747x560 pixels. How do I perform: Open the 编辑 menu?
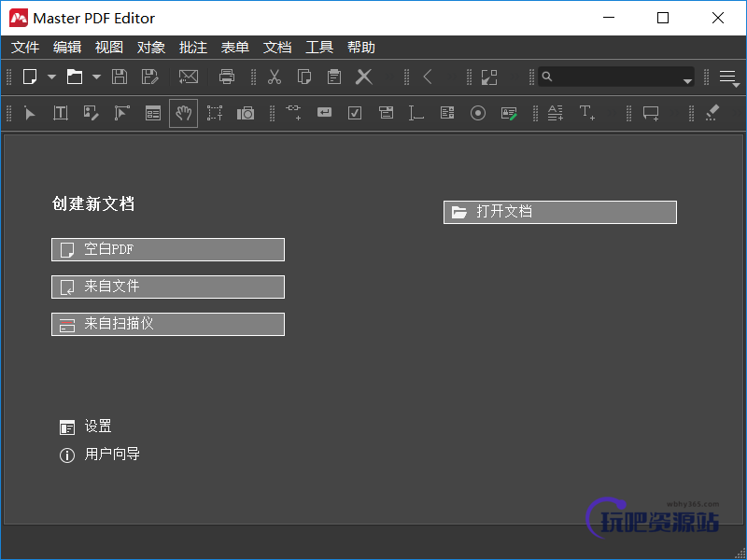coord(67,48)
